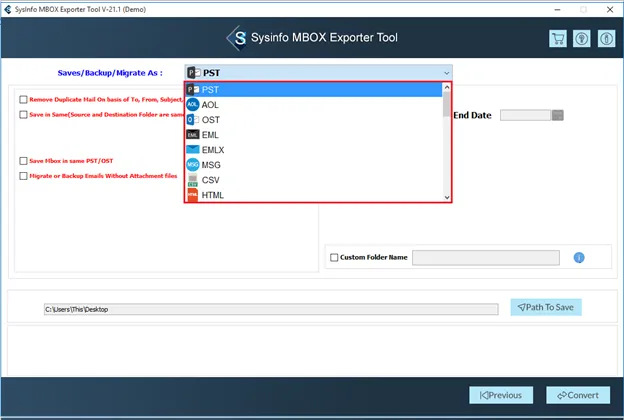The image size is (624, 420).
Task: Click the OST Outlook icon in the list
Action: [193, 119]
